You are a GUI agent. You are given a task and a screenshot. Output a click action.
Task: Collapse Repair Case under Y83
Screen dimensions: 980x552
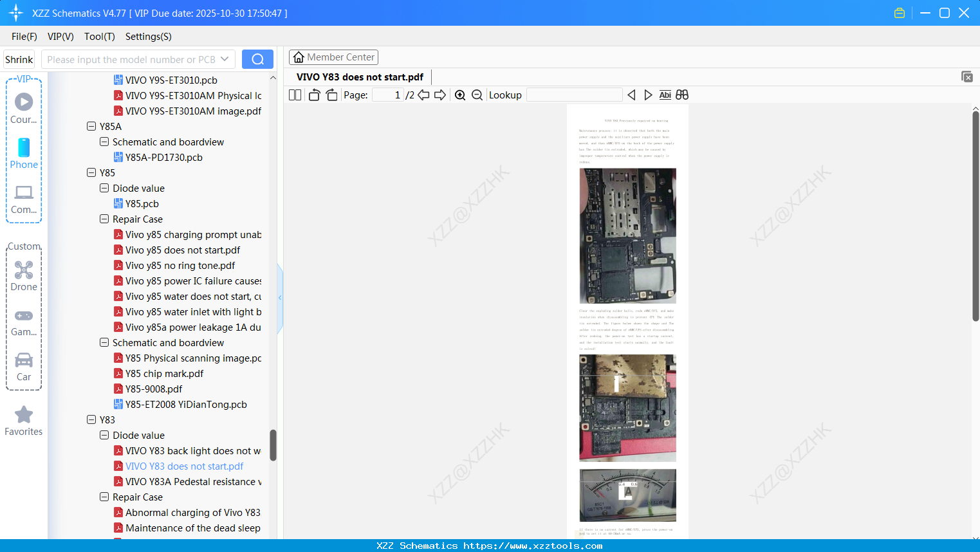click(x=104, y=497)
